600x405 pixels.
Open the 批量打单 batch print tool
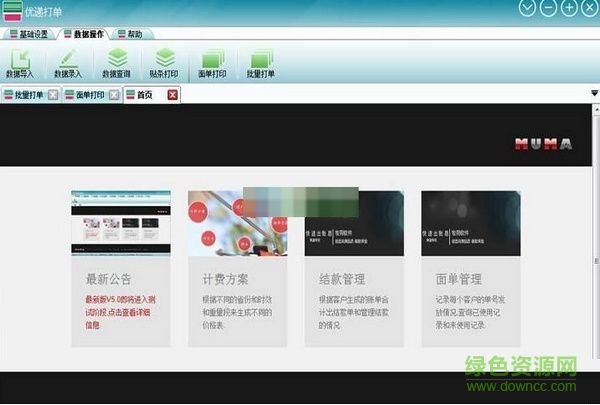pos(261,64)
